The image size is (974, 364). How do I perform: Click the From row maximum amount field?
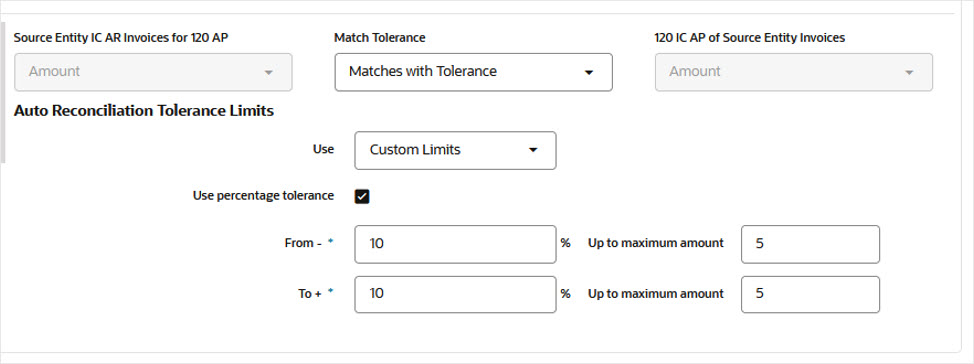pyautogui.click(x=810, y=243)
